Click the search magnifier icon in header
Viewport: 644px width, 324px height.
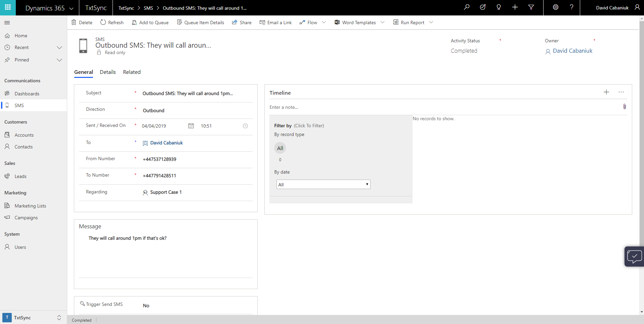click(466, 7)
